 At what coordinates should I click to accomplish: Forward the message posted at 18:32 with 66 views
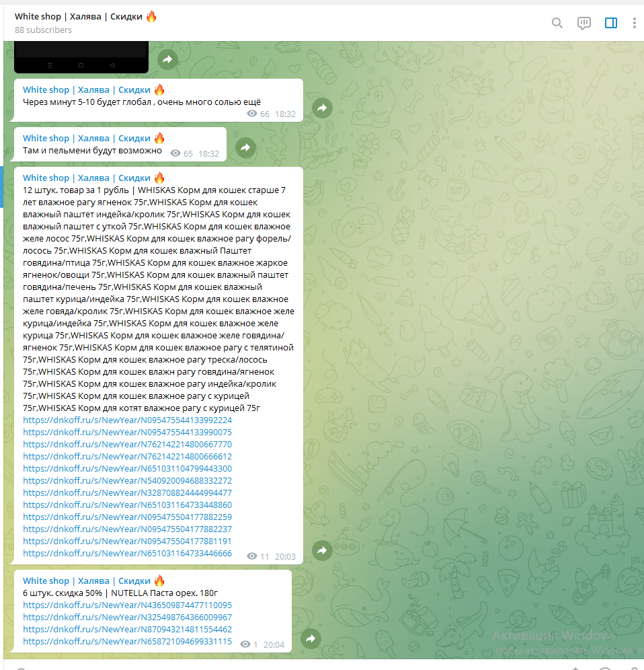[x=322, y=108]
